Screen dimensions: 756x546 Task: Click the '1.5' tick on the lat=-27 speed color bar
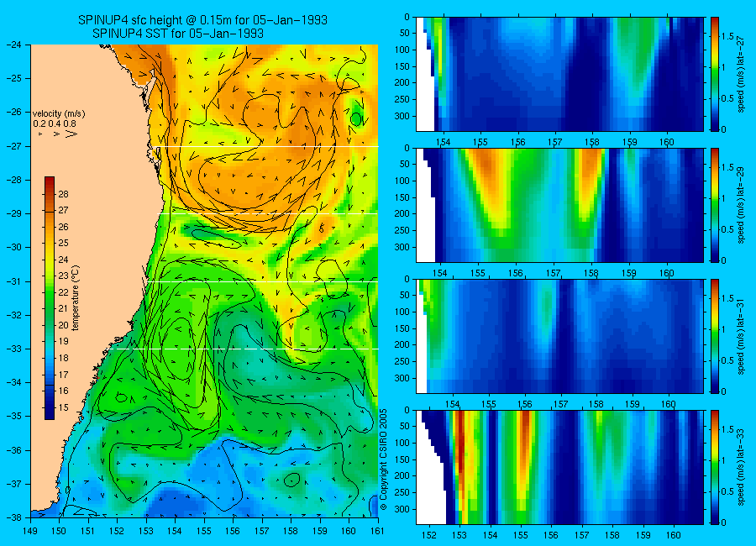[727, 36]
